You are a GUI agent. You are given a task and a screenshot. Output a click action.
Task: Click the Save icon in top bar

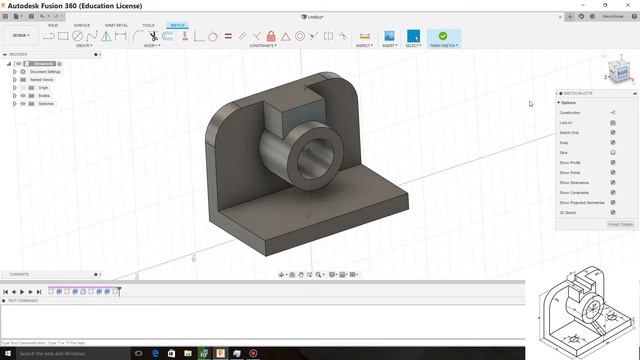point(31,16)
